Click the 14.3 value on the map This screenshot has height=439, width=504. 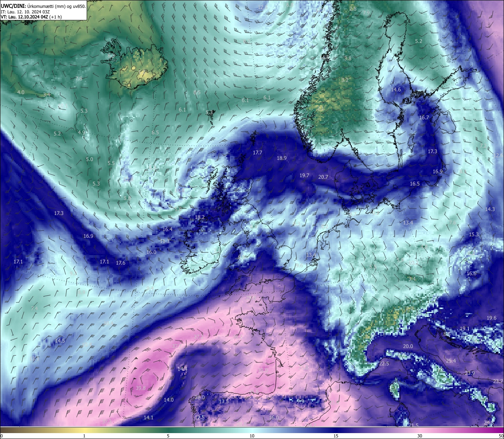[490, 209]
